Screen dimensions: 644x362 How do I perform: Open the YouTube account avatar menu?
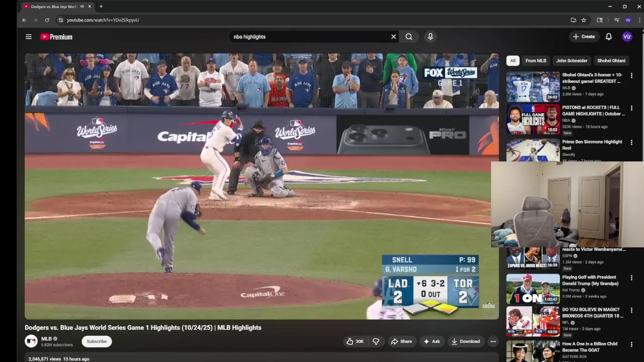click(x=627, y=37)
